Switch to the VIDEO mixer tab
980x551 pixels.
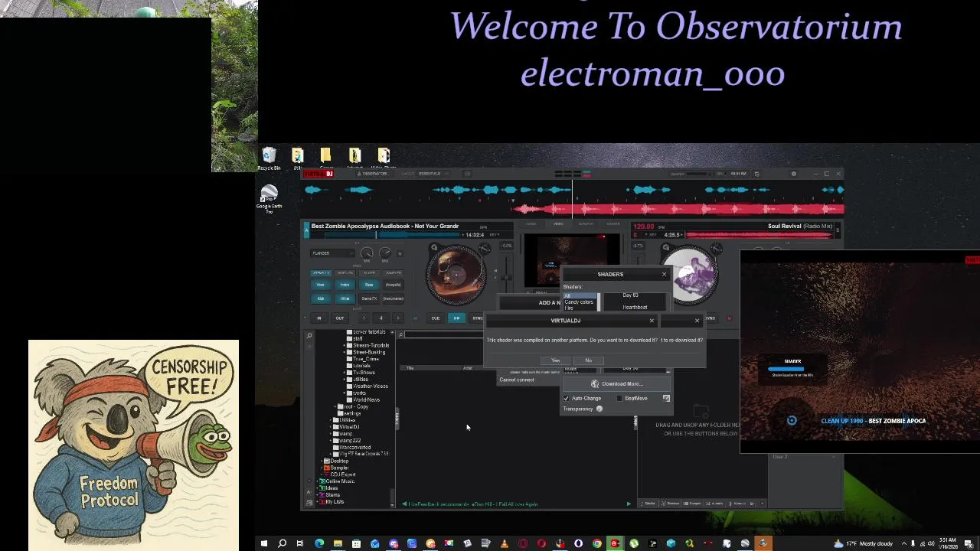pos(558,223)
